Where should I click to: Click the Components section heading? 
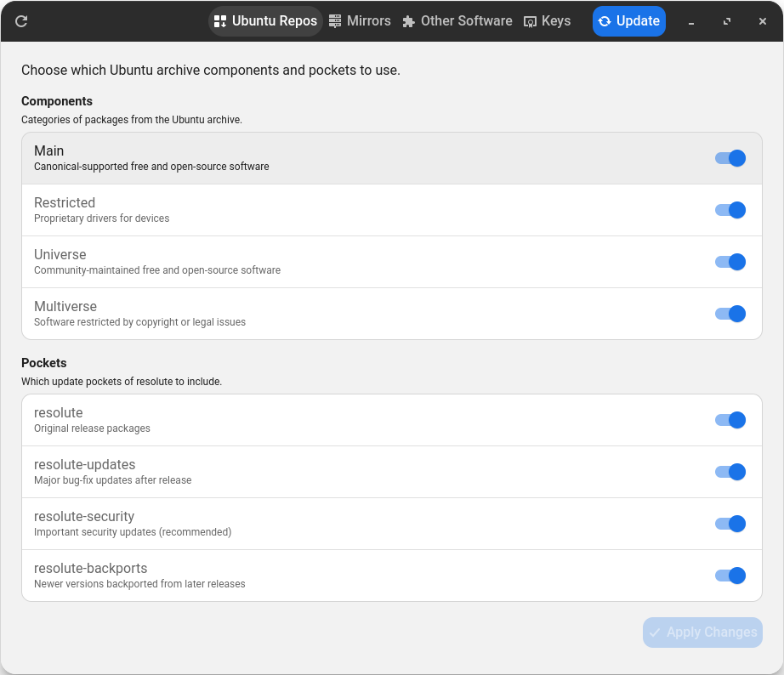point(57,101)
